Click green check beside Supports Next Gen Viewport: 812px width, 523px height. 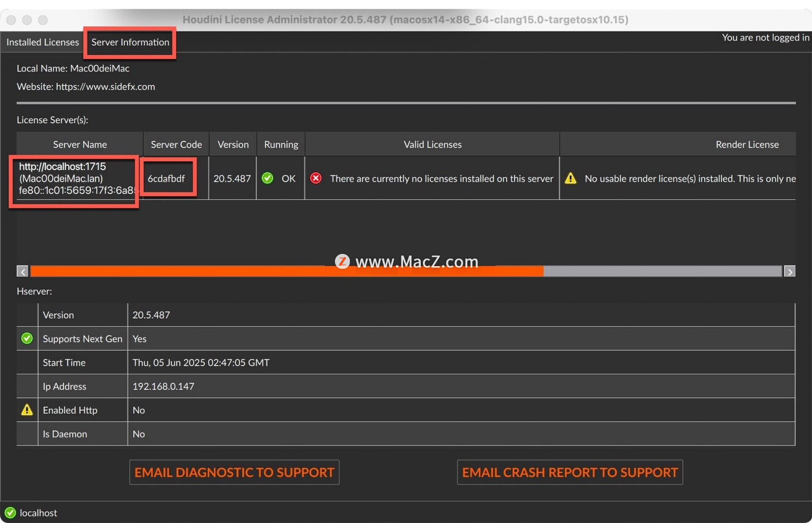(27, 339)
